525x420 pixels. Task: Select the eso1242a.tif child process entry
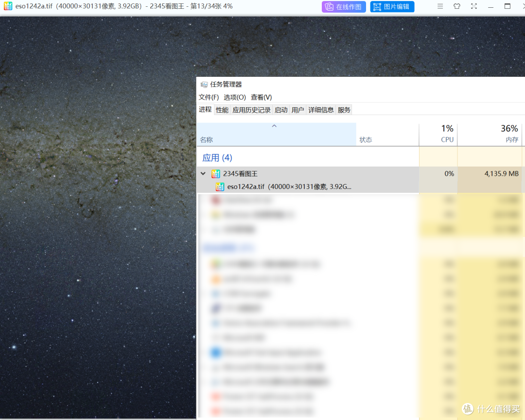pos(289,186)
